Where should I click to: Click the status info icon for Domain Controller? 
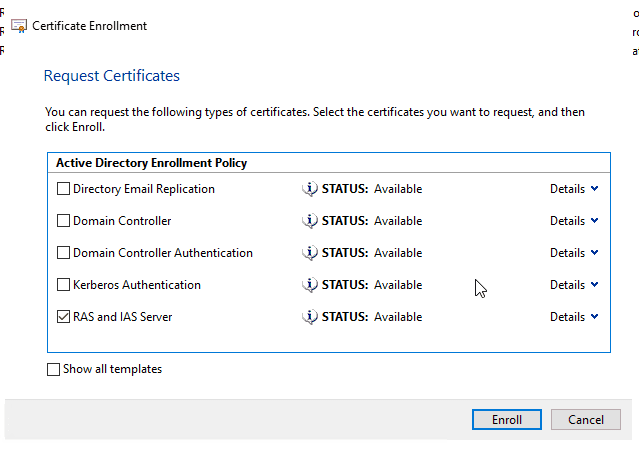click(310, 220)
